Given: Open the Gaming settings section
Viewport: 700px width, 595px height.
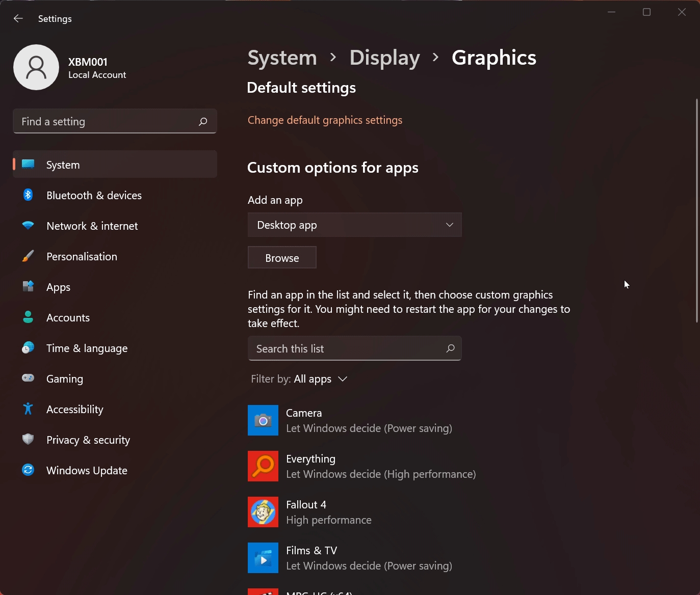Looking at the screenshot, I should click(64, 379).
